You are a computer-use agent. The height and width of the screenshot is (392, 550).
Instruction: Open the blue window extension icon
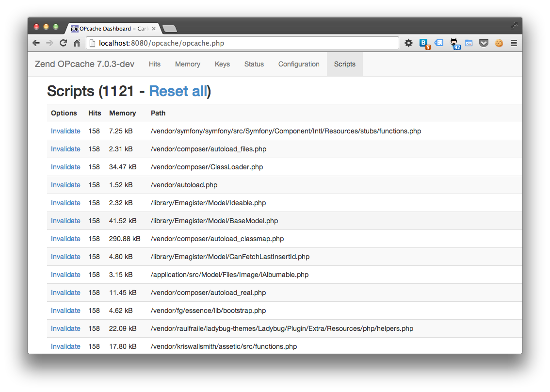coord(469,43)
